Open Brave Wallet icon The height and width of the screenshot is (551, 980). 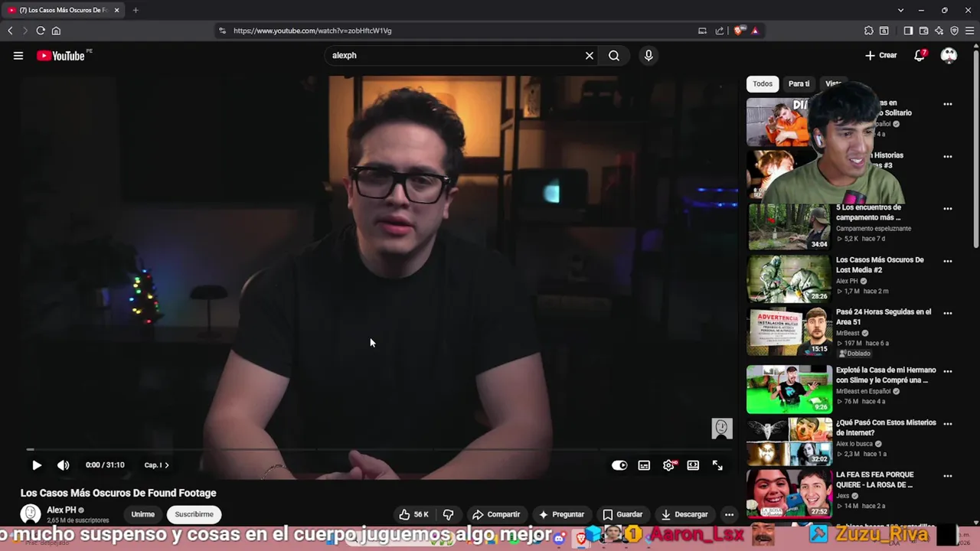pyautogui.click(x=923, y=31)
